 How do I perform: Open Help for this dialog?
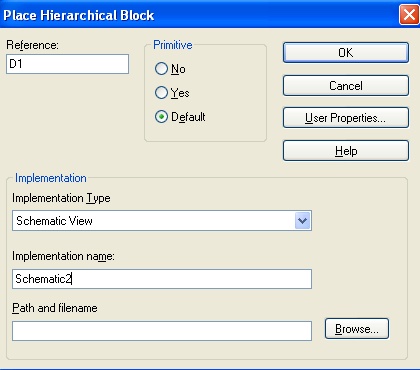coord(346,151)
